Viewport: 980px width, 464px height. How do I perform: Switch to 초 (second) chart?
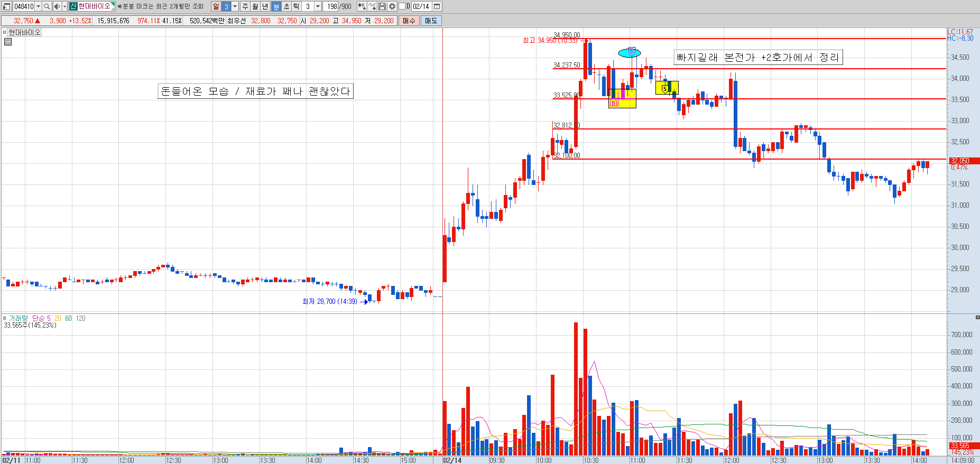(286, 6)
